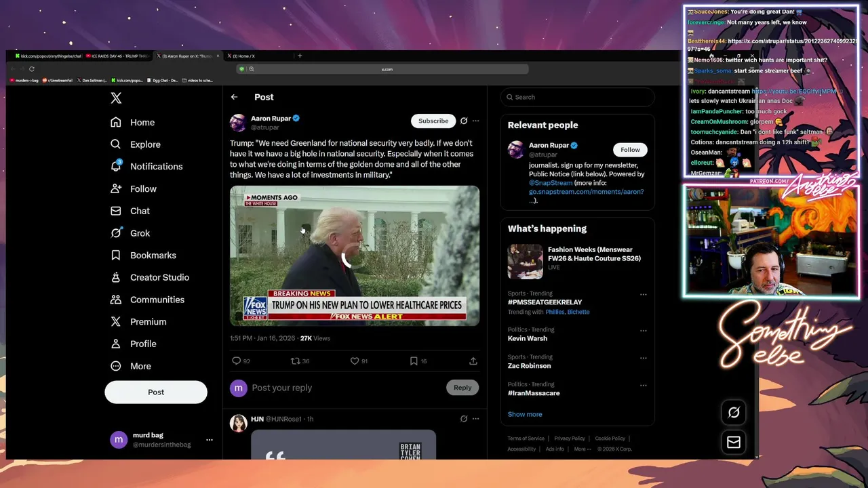Open Profile in the sidebar

(x=134, y=344)
